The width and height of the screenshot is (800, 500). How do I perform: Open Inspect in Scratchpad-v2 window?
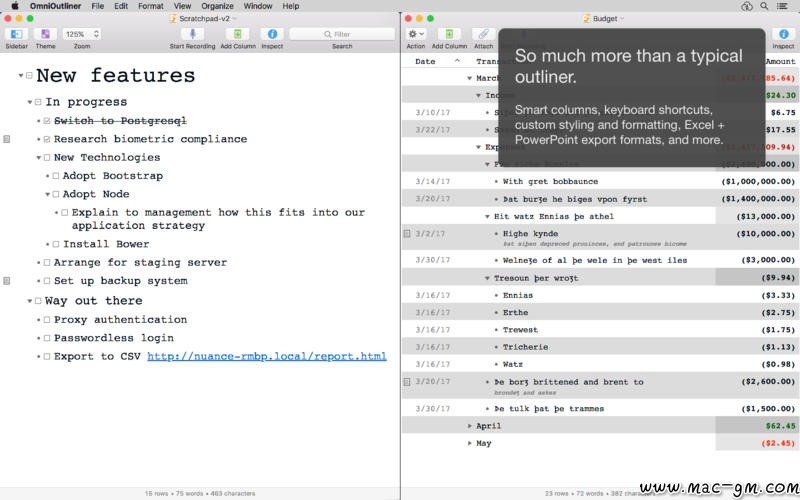click(x=272, y=34)
